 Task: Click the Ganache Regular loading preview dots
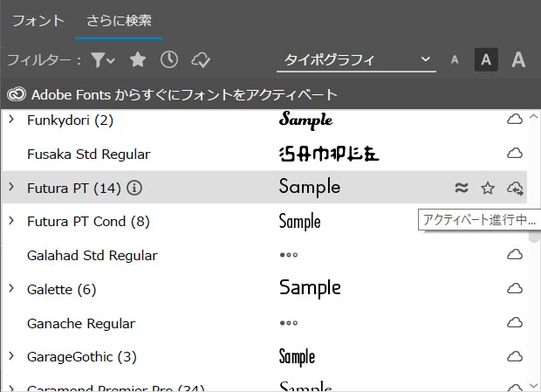(289, 323)
